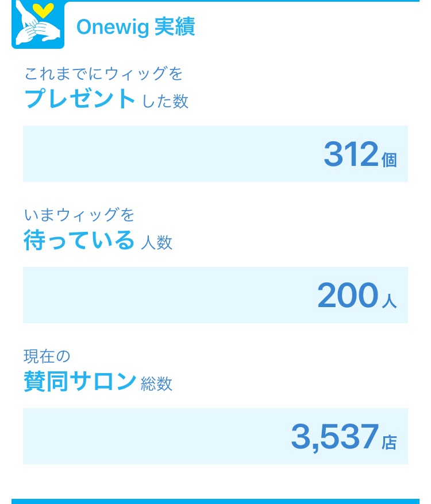The height and width of the screenshot is (504, 431).
Task: Click the これまでにウィッグを subtitle
Action: [103, 73]
